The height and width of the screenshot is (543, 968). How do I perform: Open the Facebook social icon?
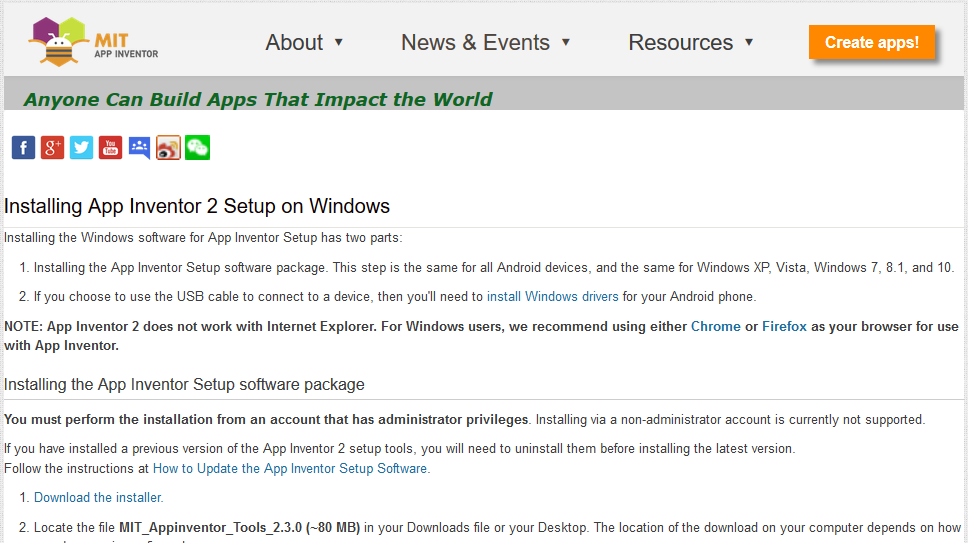tap(23, 148)
